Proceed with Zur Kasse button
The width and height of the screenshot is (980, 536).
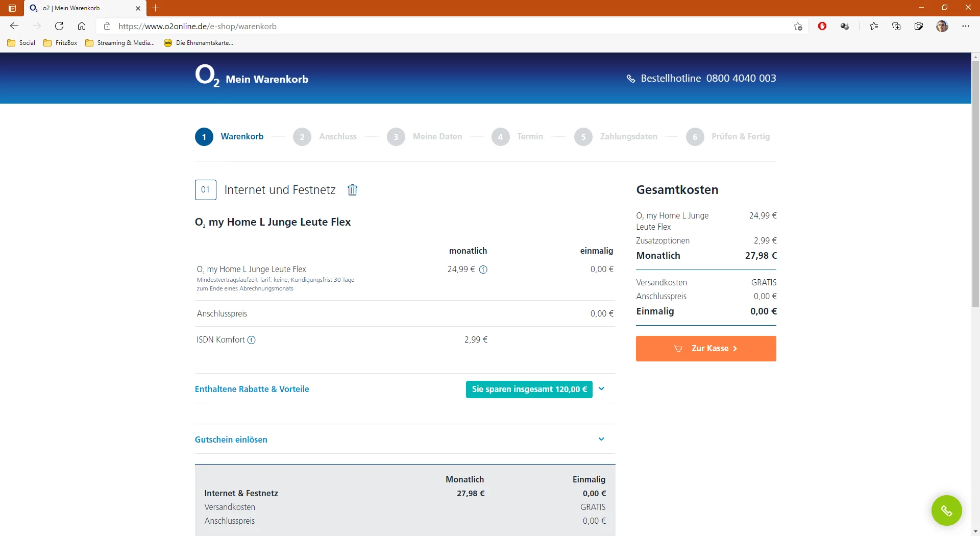coord(706,349)
